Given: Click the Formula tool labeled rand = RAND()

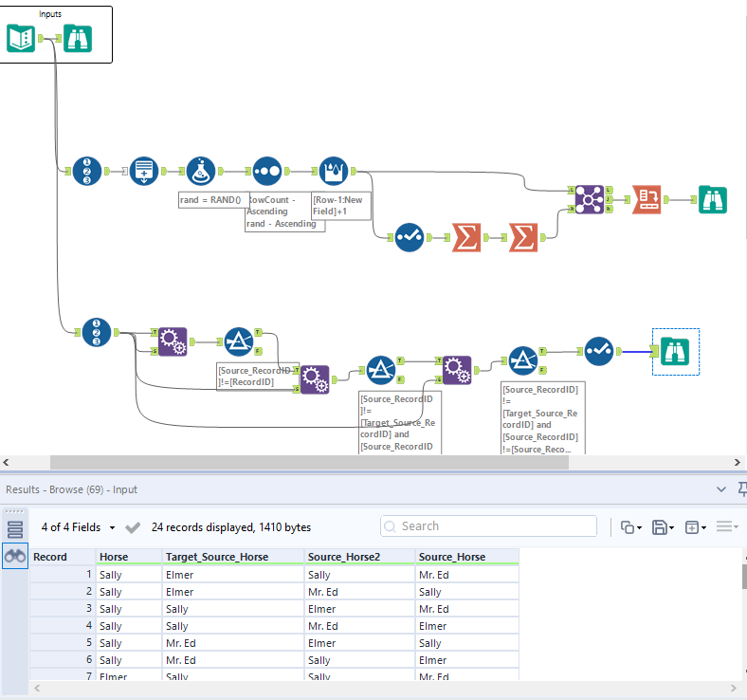Looking at the screenshot, I should (x=201, y=171).
